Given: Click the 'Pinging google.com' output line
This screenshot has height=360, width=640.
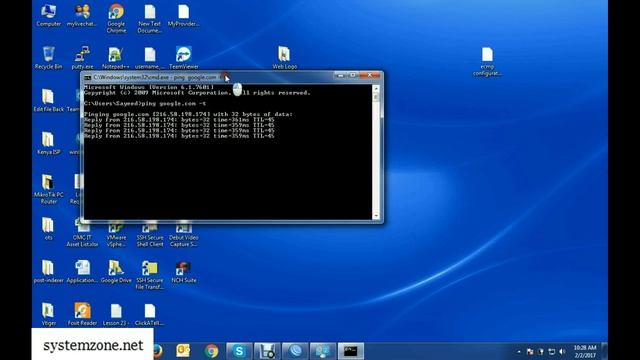Looking at the screenshot, I should (x=188, y=114).
